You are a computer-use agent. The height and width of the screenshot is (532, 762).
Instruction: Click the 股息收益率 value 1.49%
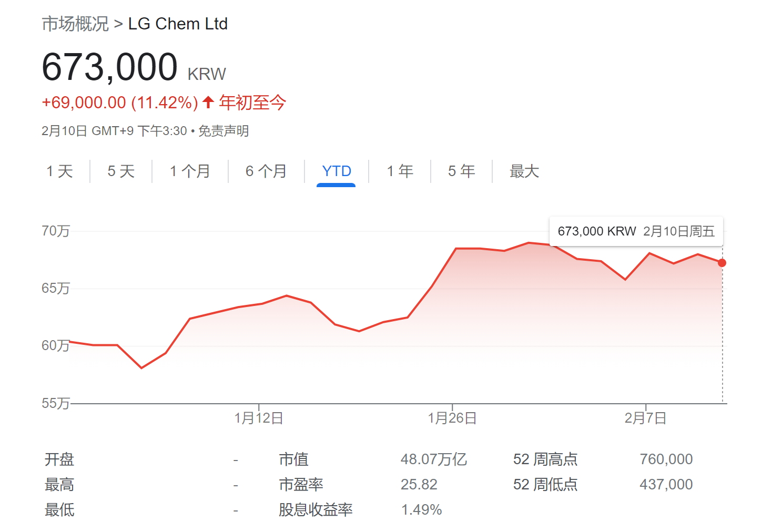(x=421, y=510)
